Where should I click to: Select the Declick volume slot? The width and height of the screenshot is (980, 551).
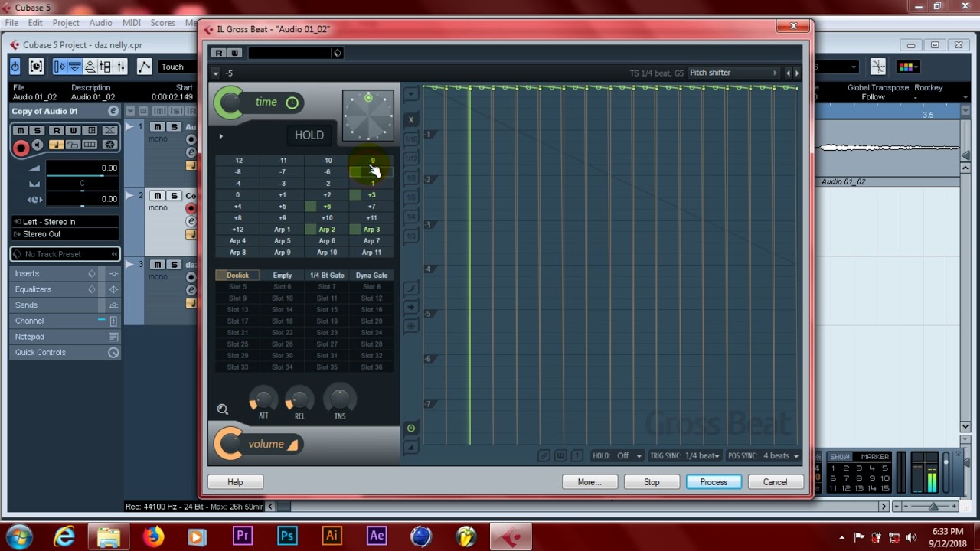pyautogui.click(x=237, y=275)
